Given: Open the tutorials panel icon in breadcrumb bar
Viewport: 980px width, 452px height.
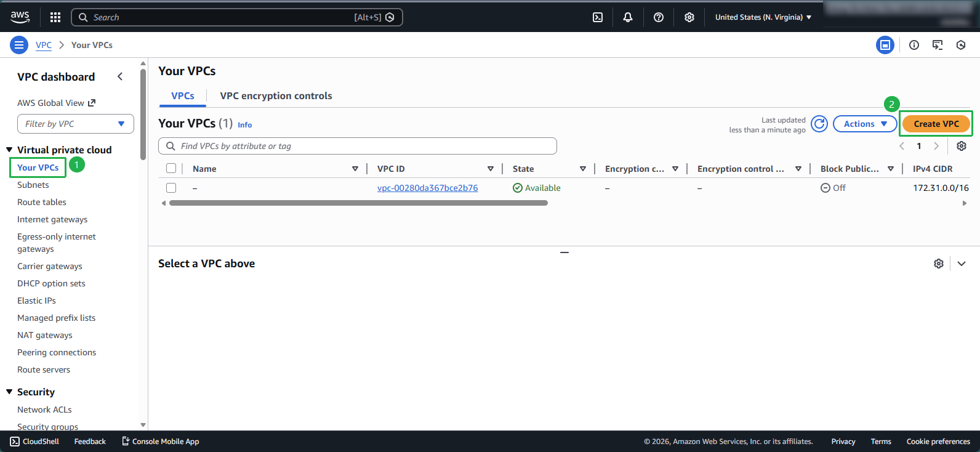Looking at the screenshot, I should tap(938, 45).
